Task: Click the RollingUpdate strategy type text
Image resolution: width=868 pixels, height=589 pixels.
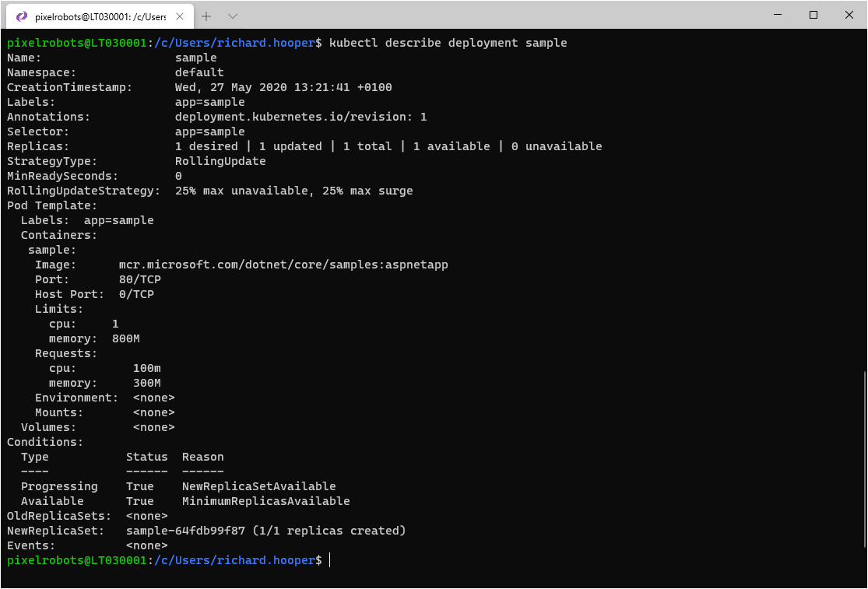Action: point(217,161)
